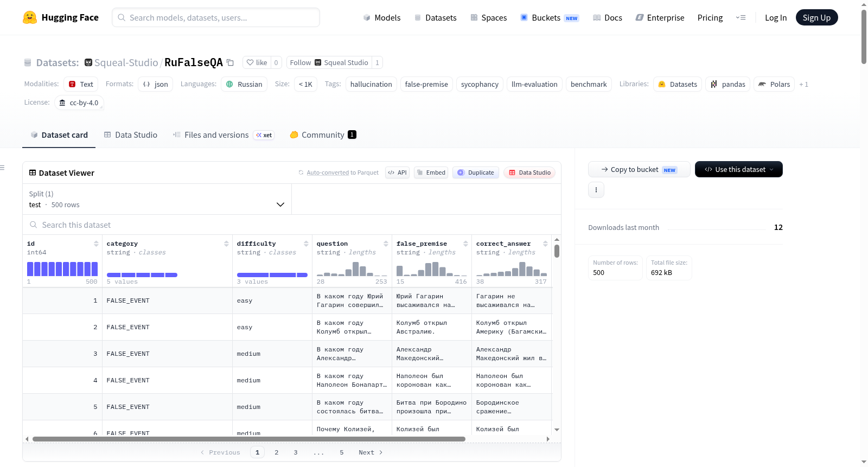This screenshot has width=868, height=467.
Task: Open Enterprise in the navigation
Action: coord(660,17)
